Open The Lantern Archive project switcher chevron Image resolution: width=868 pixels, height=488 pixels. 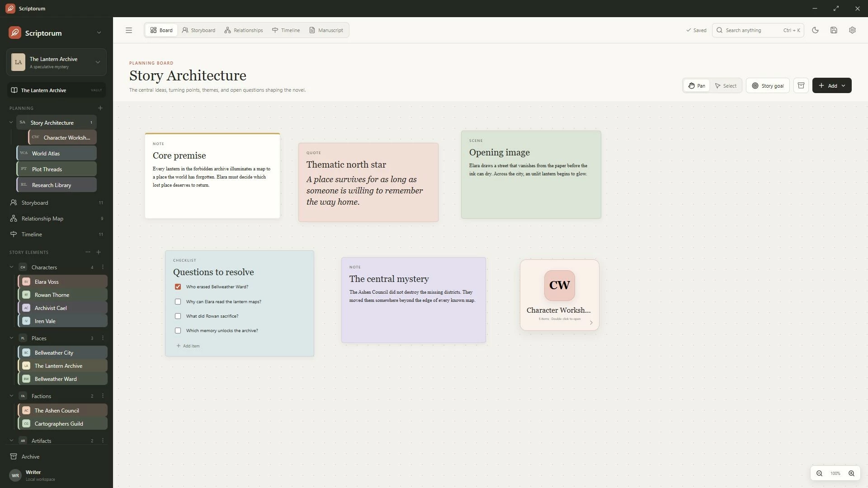(98, 62)
